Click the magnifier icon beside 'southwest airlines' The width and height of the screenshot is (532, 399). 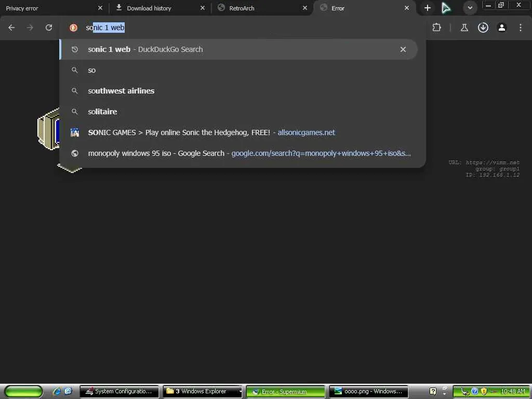point(75,91)
